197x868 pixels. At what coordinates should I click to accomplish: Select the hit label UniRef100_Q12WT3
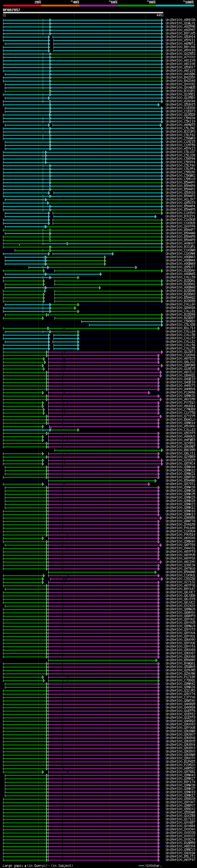tap(180, 352)
